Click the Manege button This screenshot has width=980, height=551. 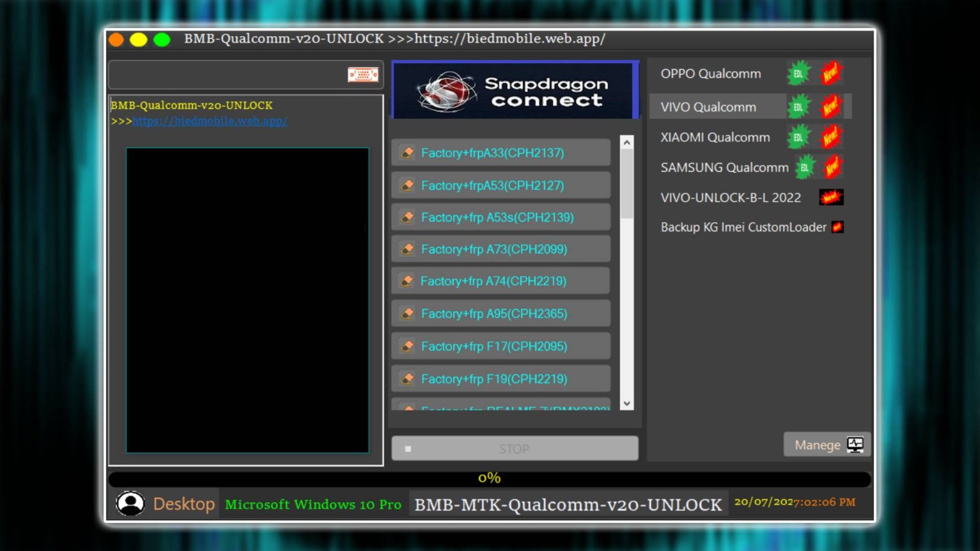pos(818,444)
